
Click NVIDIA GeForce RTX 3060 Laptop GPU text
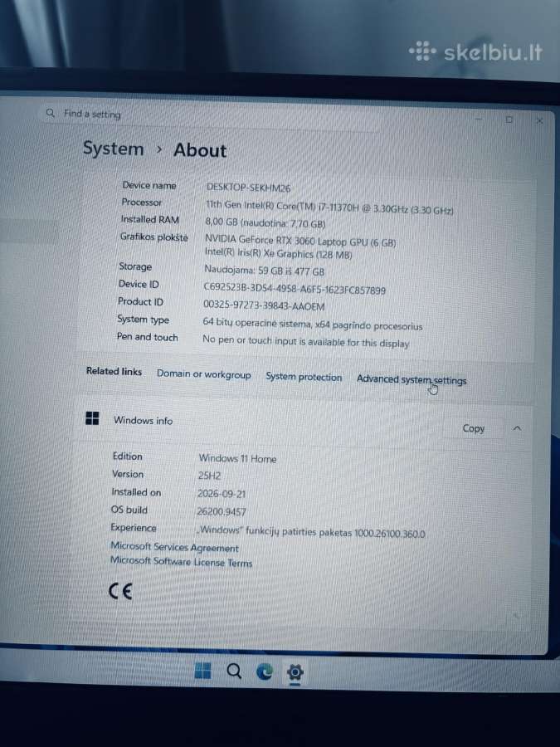click(300, 241)
